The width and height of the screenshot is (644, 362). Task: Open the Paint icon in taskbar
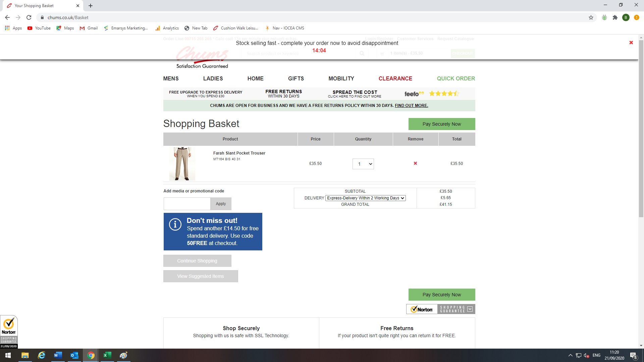[123, 355]
